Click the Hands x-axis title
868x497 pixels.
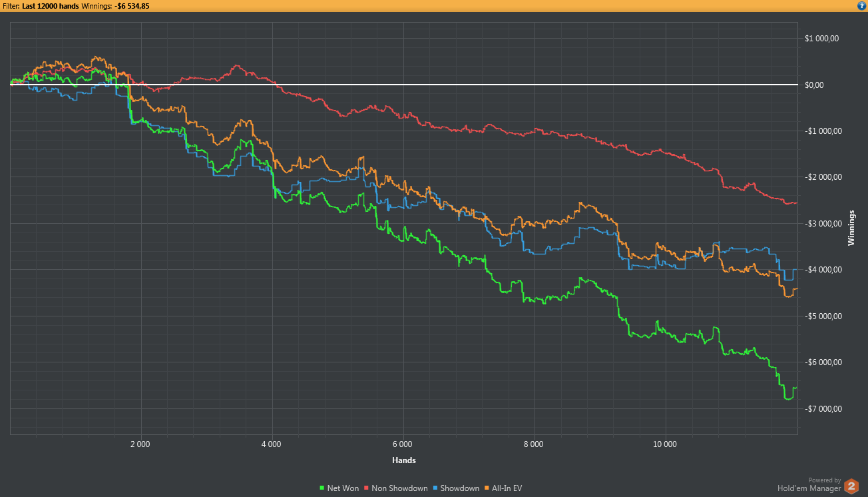point(403,460)
